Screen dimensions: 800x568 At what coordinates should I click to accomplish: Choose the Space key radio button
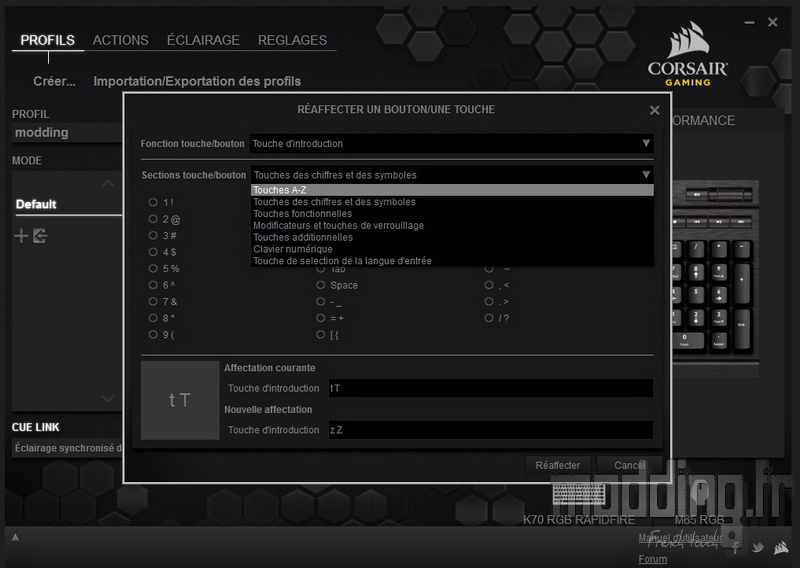(x=320, y=285)
